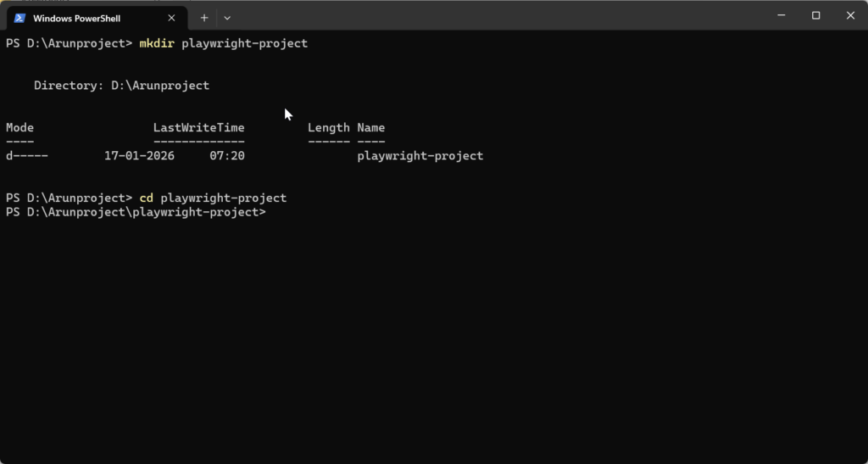
Task: Click the cd command text
Action: click(x=147, y=198)
